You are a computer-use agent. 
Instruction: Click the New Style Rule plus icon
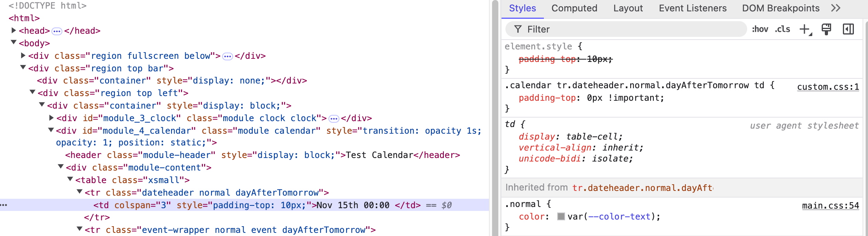coord(805,29)
